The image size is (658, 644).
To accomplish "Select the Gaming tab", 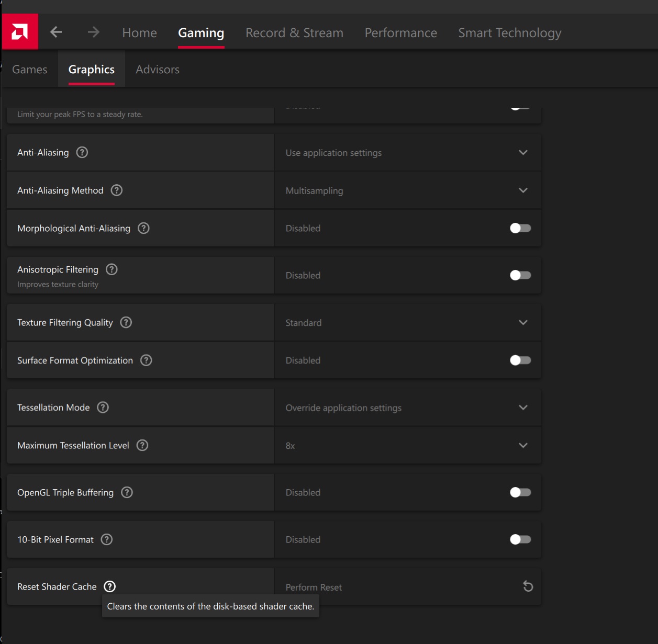I will pos(201,33).
